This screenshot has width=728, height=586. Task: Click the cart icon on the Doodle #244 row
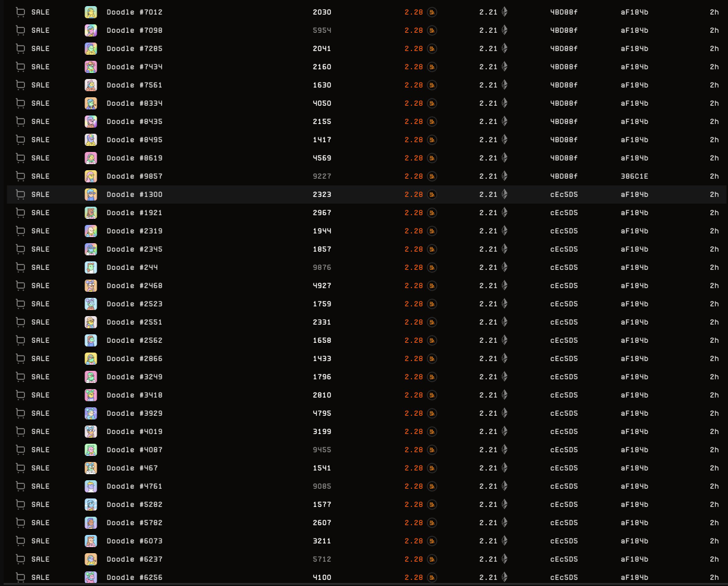[21, 267]
